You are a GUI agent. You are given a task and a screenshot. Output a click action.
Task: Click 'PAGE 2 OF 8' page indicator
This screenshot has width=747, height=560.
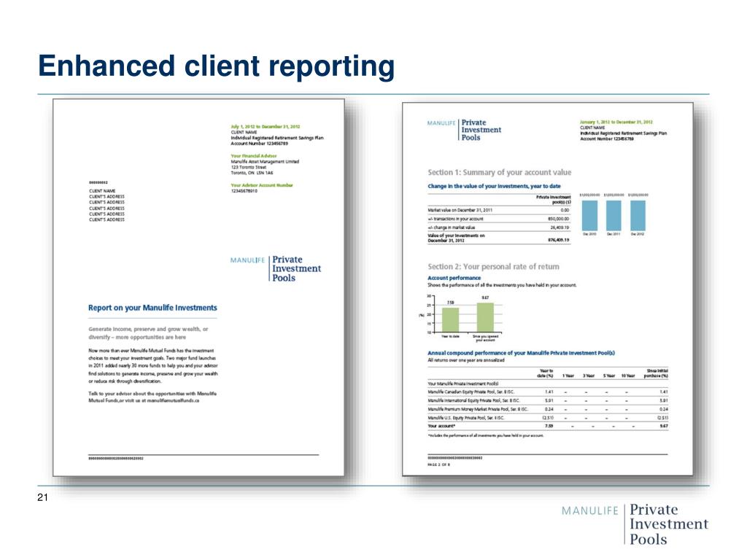438,464
